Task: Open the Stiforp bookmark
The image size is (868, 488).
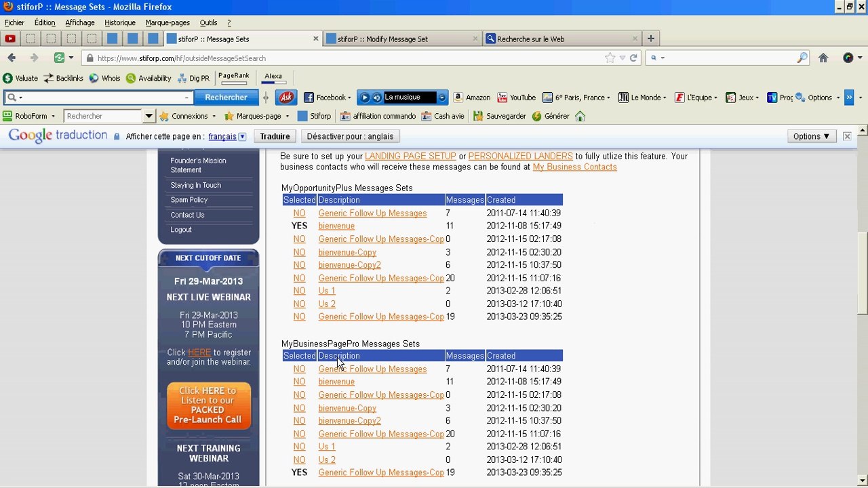Action: tap(315, 117)
